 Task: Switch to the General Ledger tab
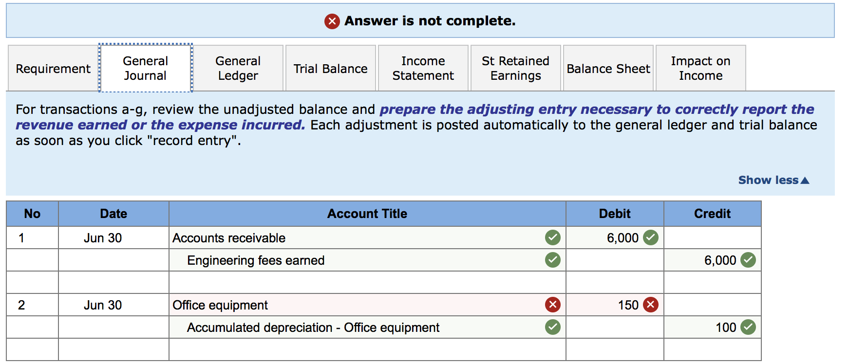[238, 68]
